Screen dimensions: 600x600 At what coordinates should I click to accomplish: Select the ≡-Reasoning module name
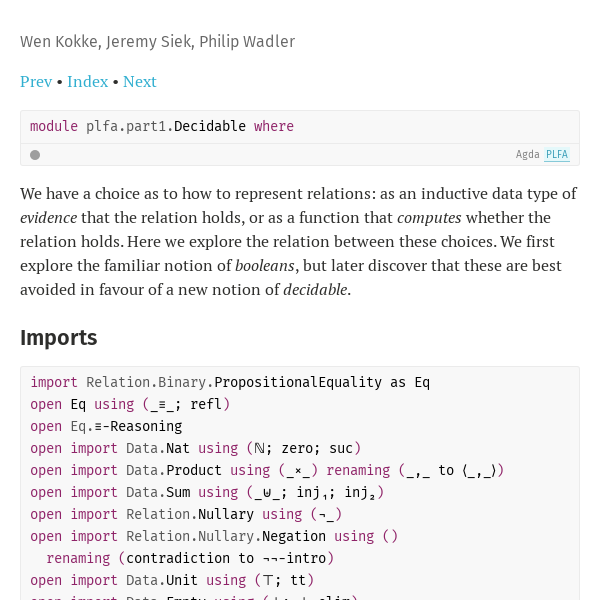[x=138, y=426]
